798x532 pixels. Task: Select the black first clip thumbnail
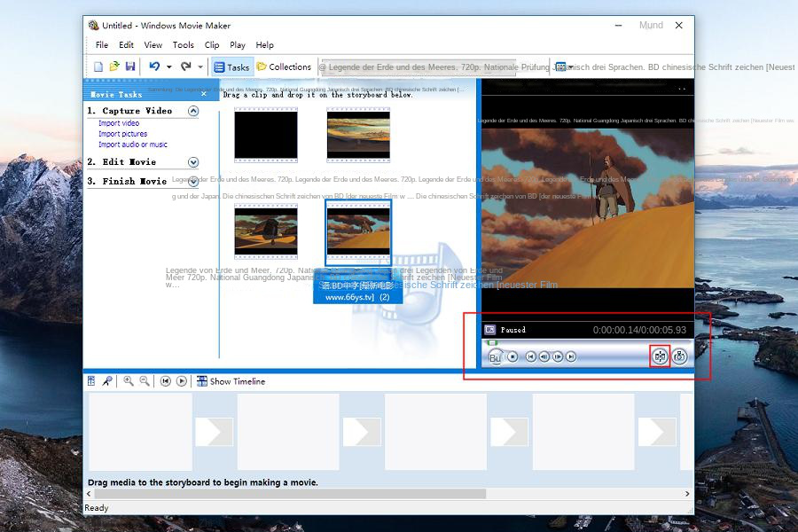(x=266, y=135)
